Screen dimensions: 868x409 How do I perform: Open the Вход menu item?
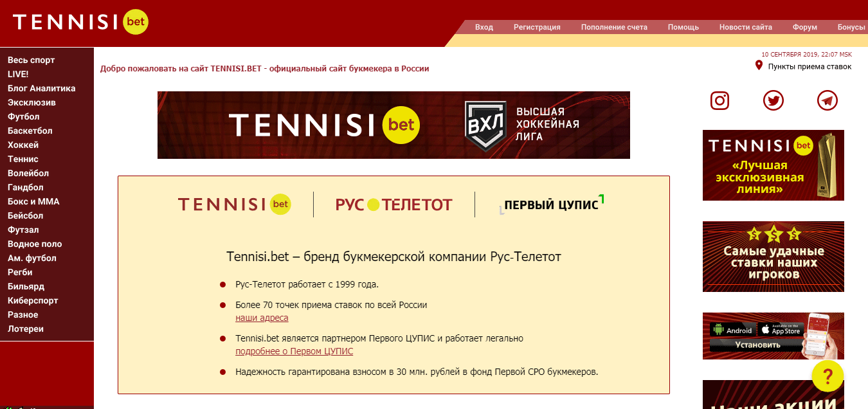point(484,27)
